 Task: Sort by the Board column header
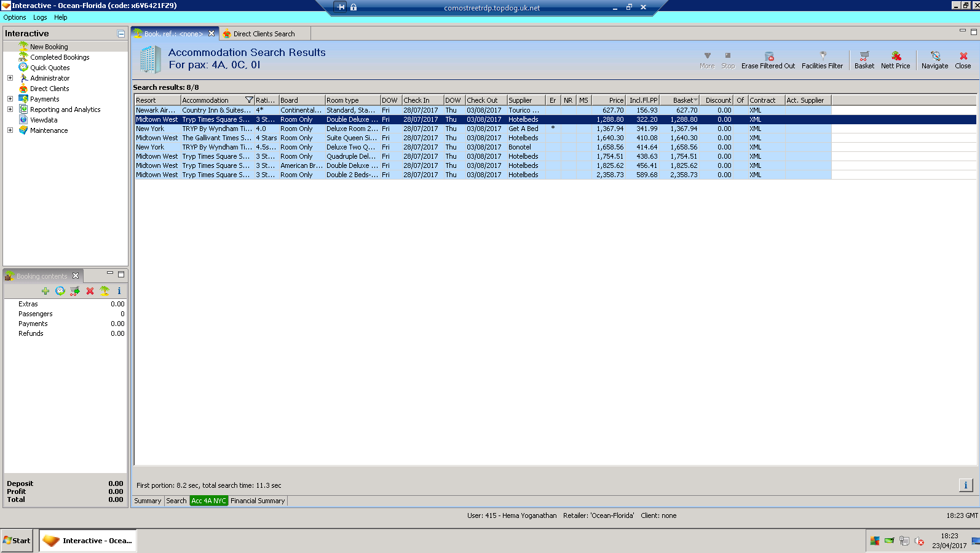(x=302, y=100)
